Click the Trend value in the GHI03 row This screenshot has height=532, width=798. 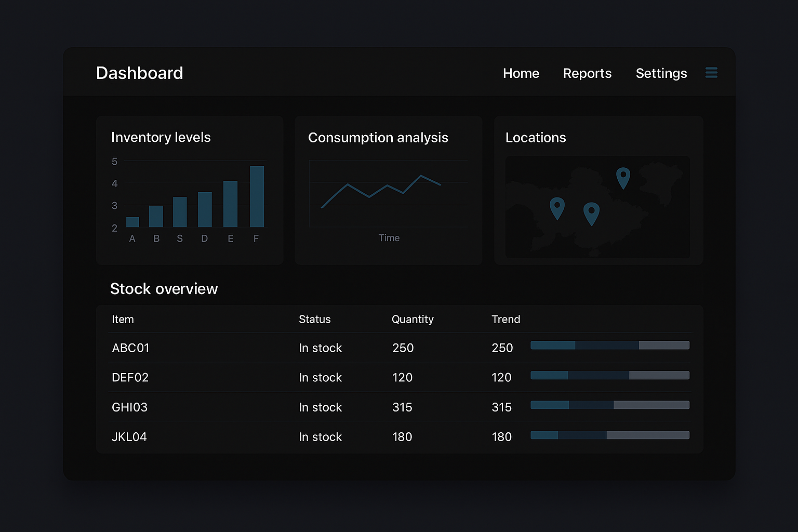click(501, 407)
